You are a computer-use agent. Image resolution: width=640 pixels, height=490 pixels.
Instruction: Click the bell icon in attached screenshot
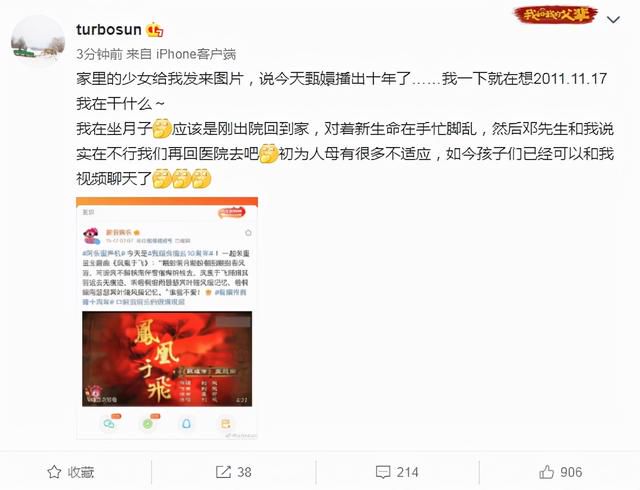point(186,424)
